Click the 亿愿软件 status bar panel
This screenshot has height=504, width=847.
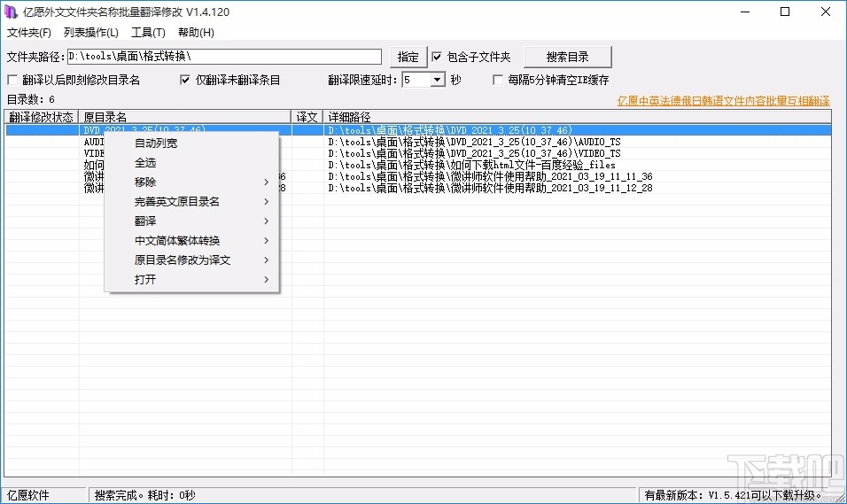pyautogui.click(x=44, y=495)
